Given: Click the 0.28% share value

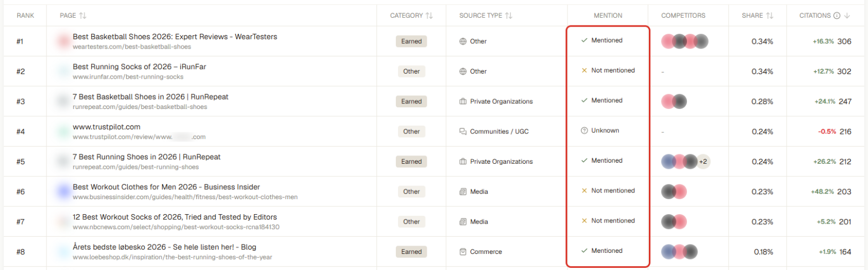Looking at the screenshot, I should pos(762,101).
